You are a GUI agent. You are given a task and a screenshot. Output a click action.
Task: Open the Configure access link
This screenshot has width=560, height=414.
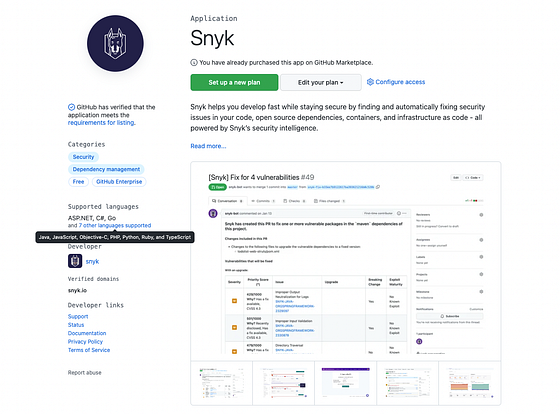400,82
